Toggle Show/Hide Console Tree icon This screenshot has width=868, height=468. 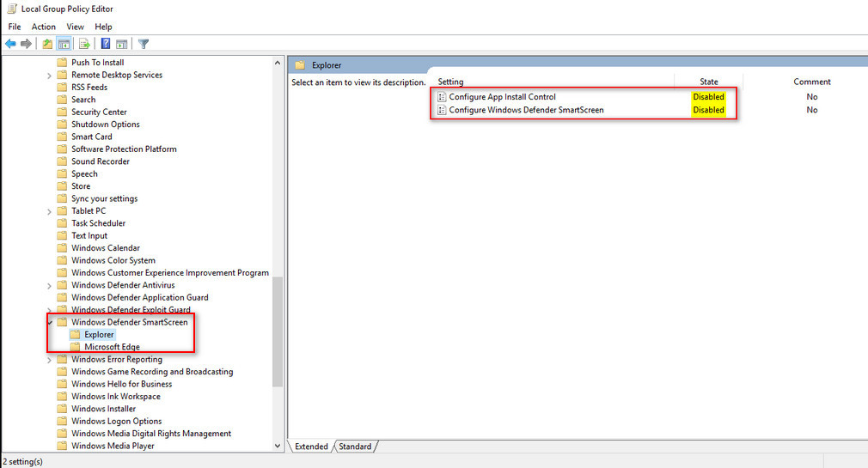click(64, 44)
